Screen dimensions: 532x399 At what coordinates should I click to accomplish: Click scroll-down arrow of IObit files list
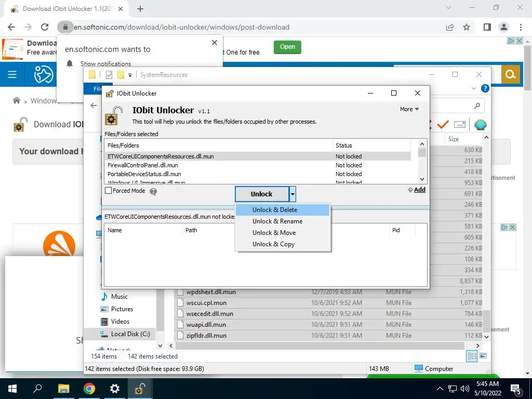[x=422, y=179]
